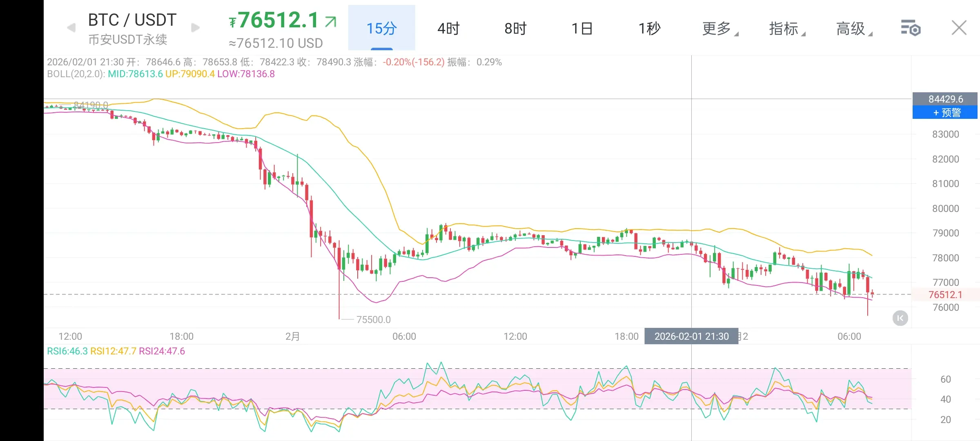Screen dimensions: 980x441
Task: Jump to latest candle button
Action: (x=900, y=318)
